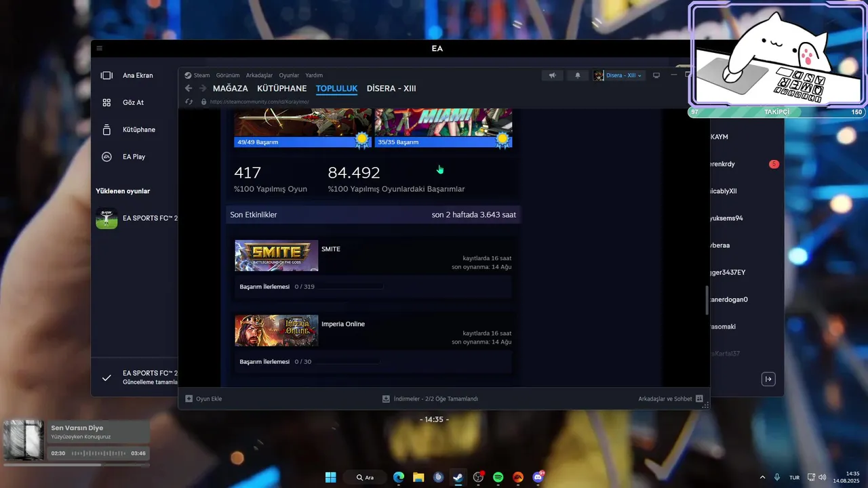
Task: Click SMITE Başarım İlerlemesi progress bar
Action: point(349,287)
